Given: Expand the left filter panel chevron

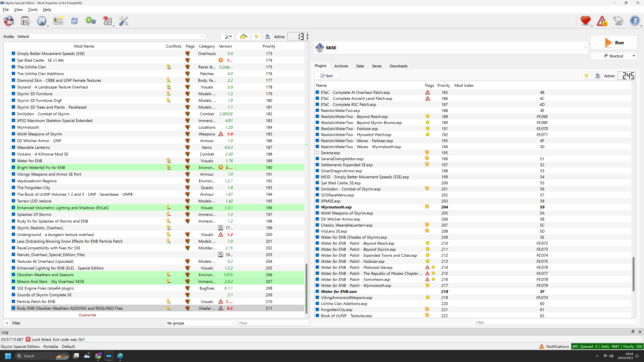Looking at the screenshot, I should pos(7,323).
